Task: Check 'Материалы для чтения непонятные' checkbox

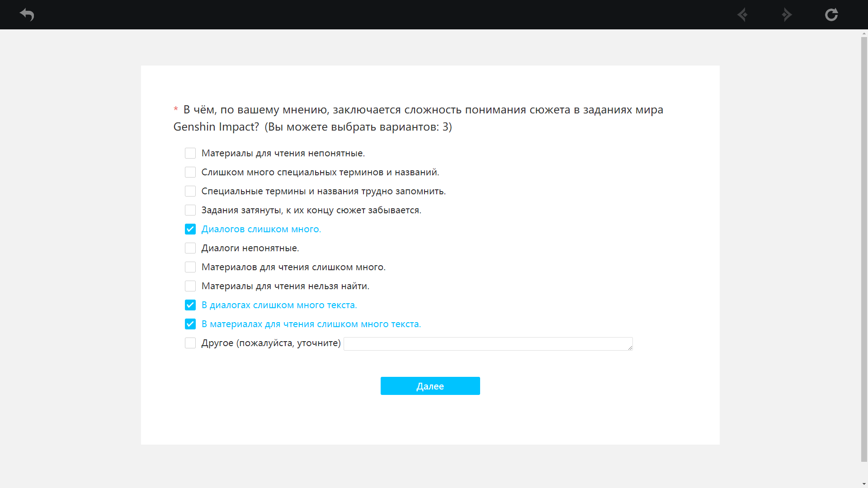Action: pos(190,153)
